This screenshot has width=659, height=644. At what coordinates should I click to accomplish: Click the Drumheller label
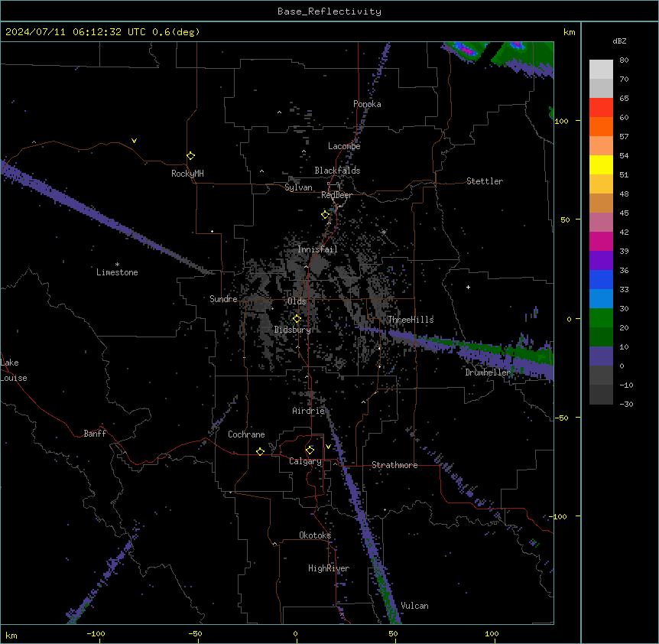coord(488,372)
